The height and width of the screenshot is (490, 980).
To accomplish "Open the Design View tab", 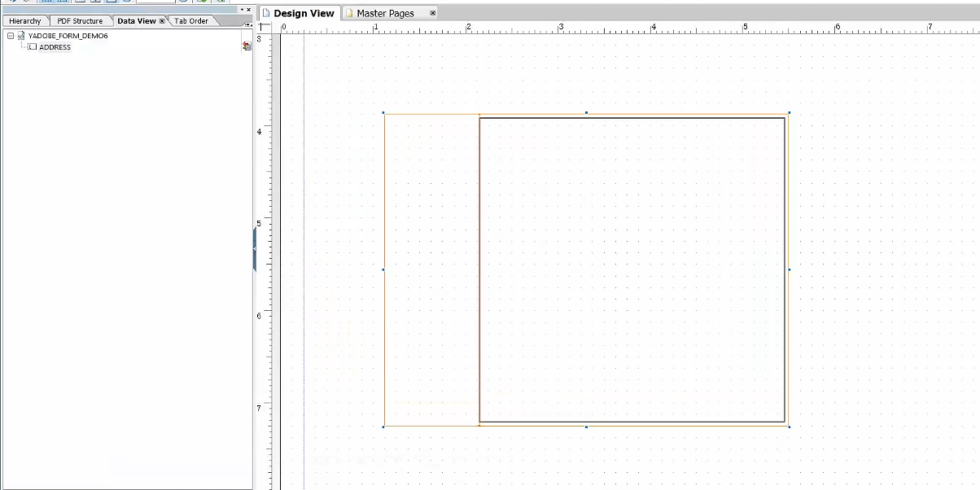I will [x=299, y=13].
